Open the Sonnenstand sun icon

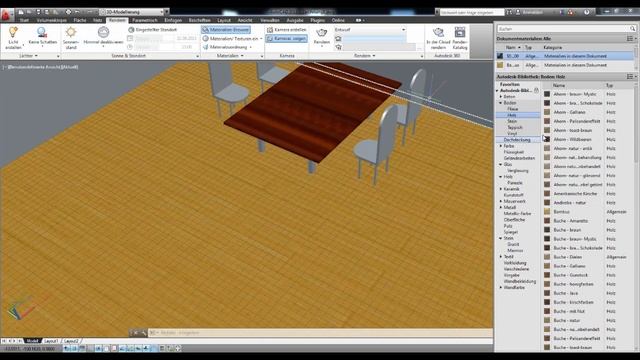pyautogui.click(x=71, y=32)
